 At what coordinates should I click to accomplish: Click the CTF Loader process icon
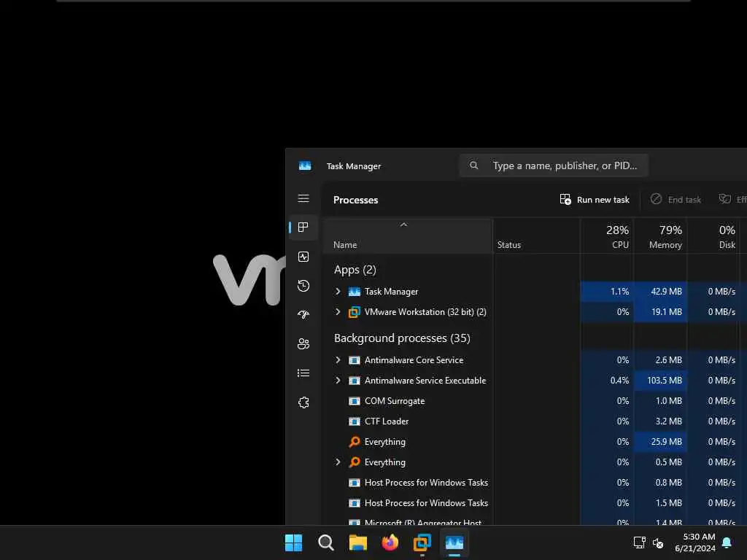point(355,421)
